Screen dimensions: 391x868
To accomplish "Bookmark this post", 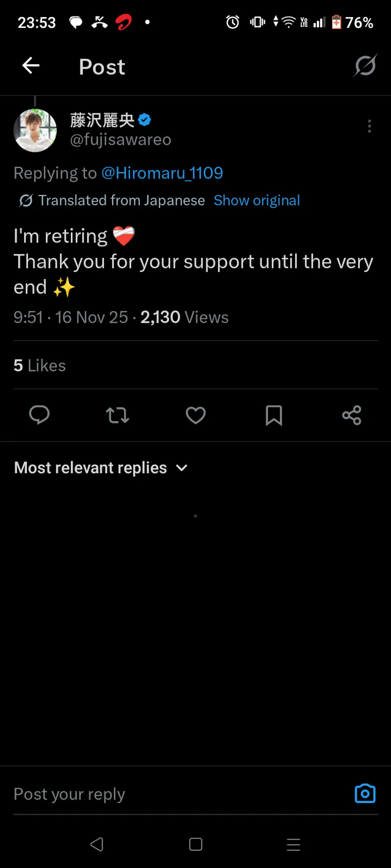I will click(274, 415).
